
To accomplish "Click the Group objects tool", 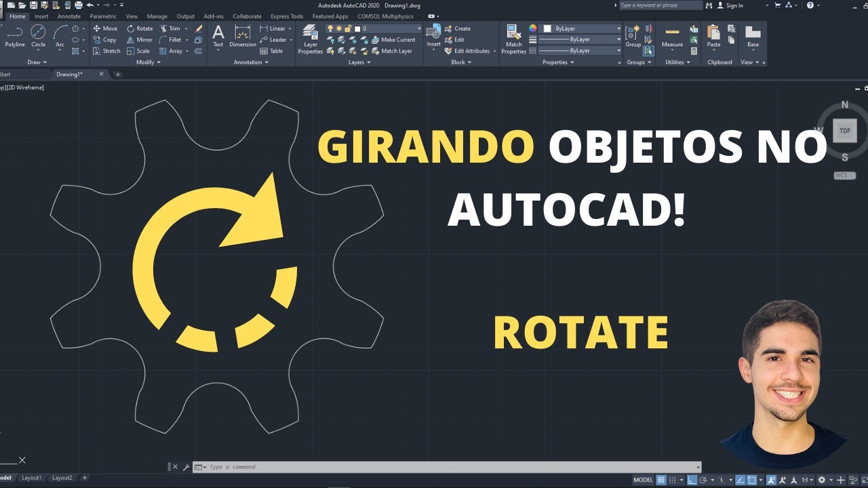I will (633, 37).
